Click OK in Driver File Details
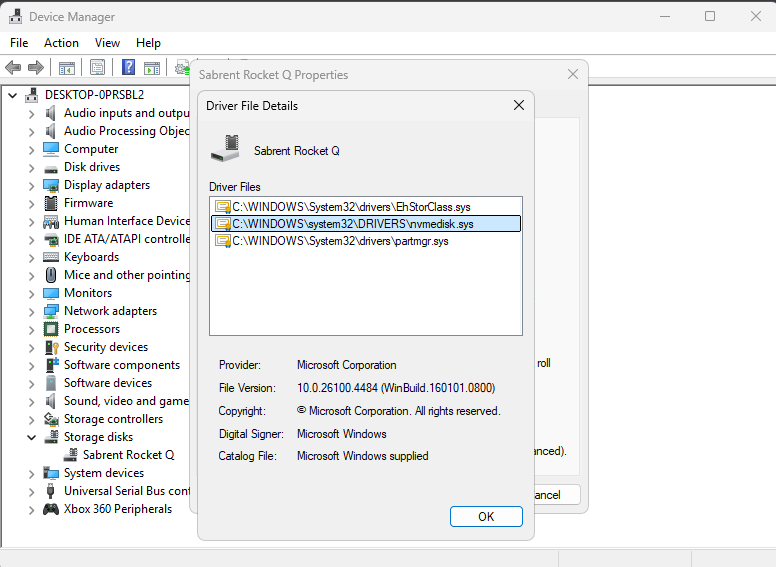This screenshot has width=776, height=567. coord(486,517)
